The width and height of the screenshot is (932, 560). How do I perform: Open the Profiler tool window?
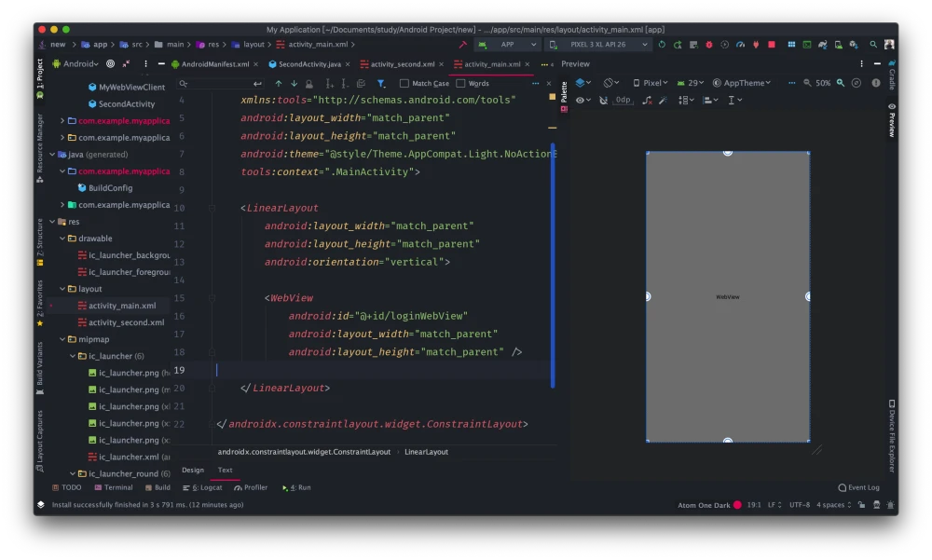[251, 487]
